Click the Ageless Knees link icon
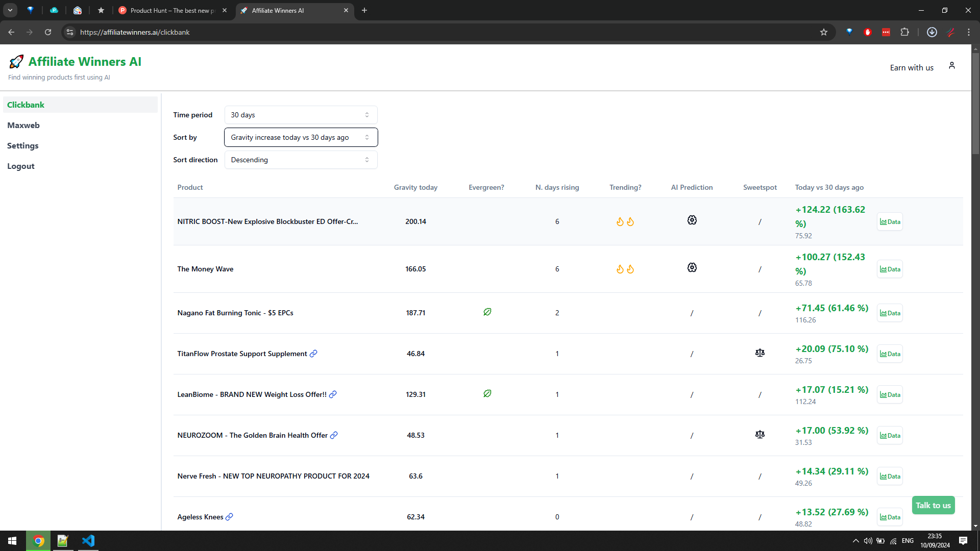The height and width of the screenshot is (551, 980). tap(229, 517)
